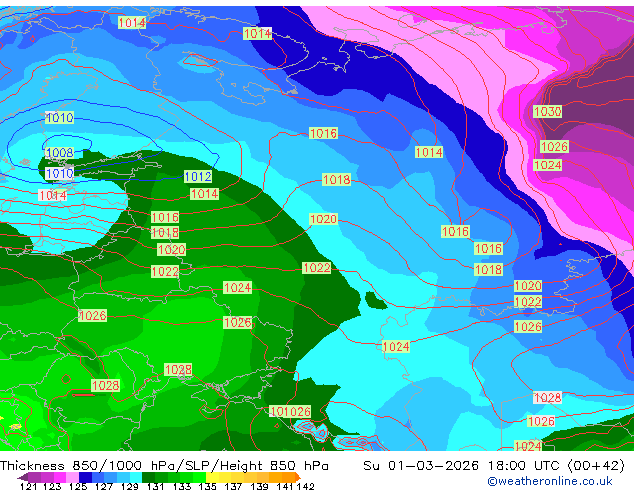Click the 1026 label below the 1030 label
Screen dimensions: 634x490
point(554,146)
